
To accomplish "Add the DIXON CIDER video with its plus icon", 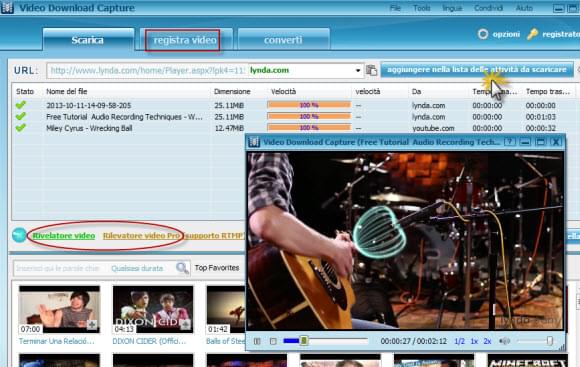I will (185, 325).
